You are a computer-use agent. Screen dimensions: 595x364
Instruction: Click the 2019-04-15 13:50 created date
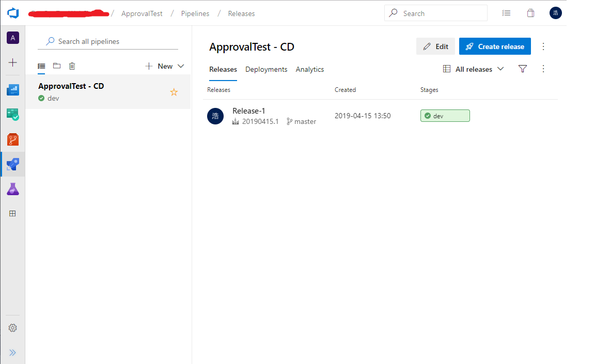[x=363, y=116]
